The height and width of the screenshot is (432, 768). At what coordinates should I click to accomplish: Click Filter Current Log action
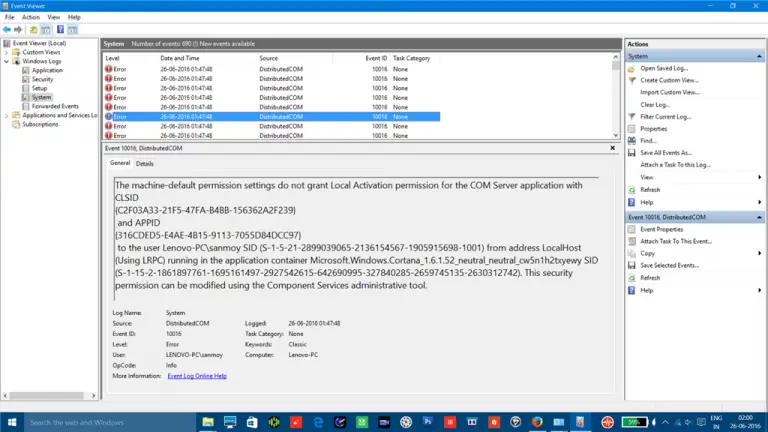click(666, 117)
